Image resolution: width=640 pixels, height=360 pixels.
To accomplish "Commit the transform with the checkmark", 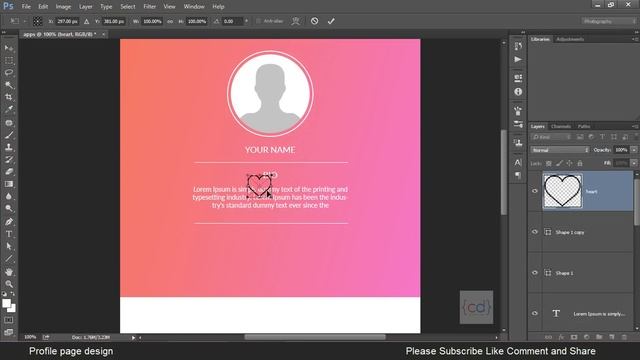I will [x=331, y=21].
